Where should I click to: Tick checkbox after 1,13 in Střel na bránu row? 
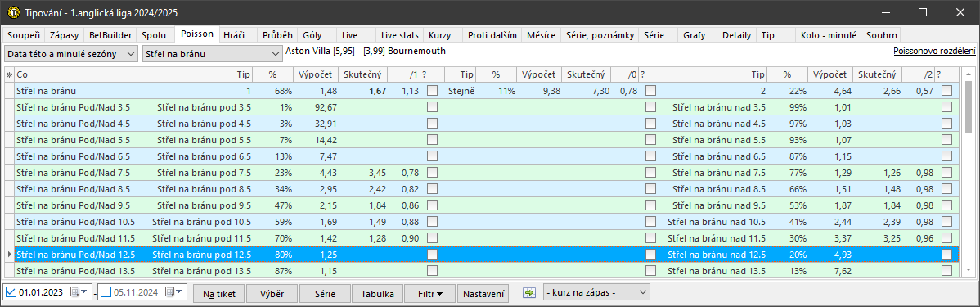click(x=432, y=92)
